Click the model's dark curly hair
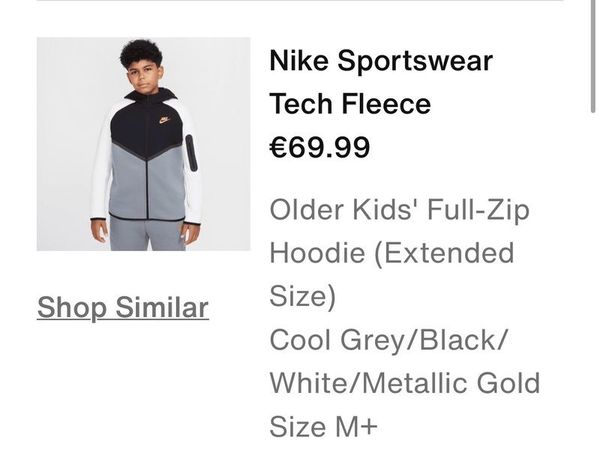600x450 pixels. [x=141, y=50]
